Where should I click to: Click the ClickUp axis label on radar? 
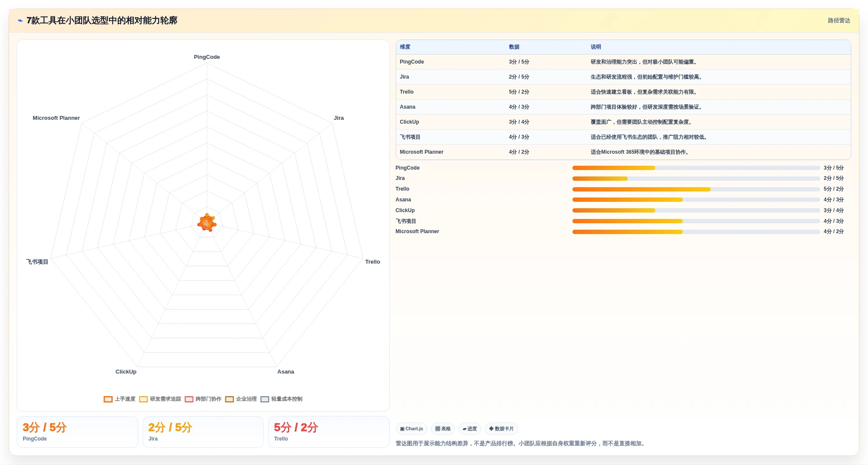126,372
